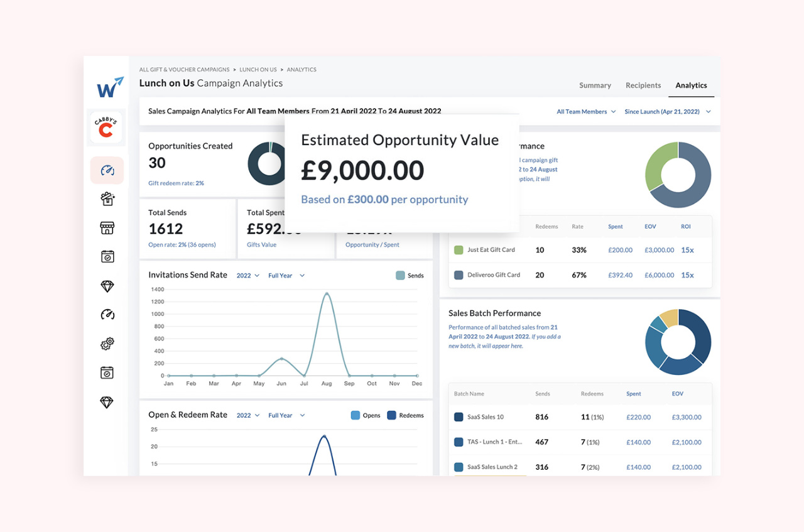This screenshot has width=804, height=532.
Task: Open Full Year dropdown for Open & Redeem Rate
Action: tap(286, 415)
